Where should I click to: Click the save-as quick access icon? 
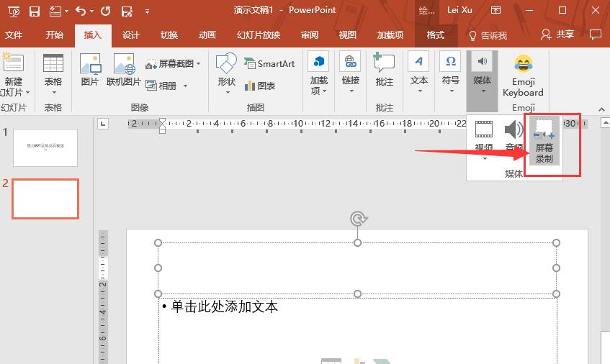point(127,12)
